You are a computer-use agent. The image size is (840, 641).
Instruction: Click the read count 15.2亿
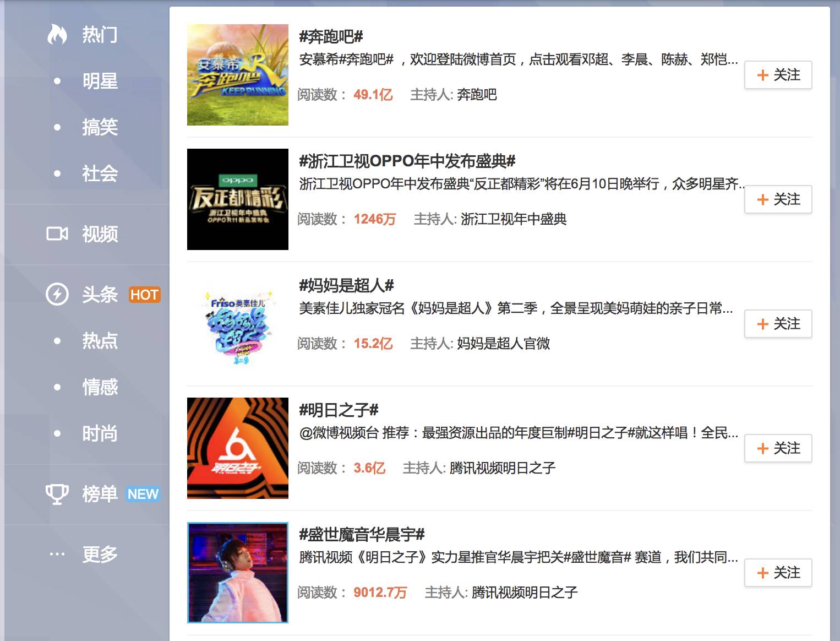[x=373, y=344]
